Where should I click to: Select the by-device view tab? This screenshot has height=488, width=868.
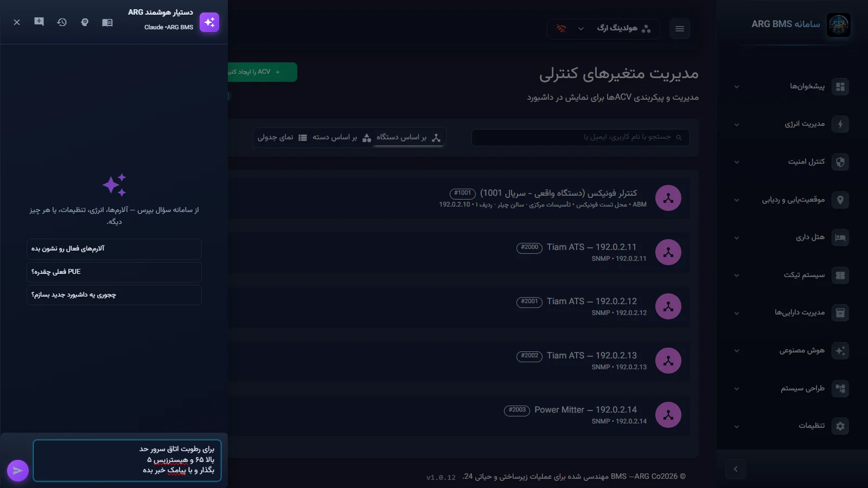click(409, 138)
